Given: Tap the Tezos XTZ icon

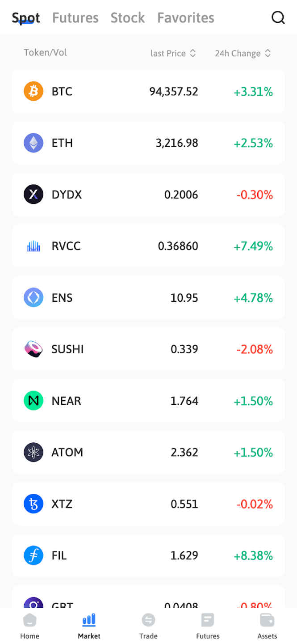Looking at the screenshot, I should (33, 504).
